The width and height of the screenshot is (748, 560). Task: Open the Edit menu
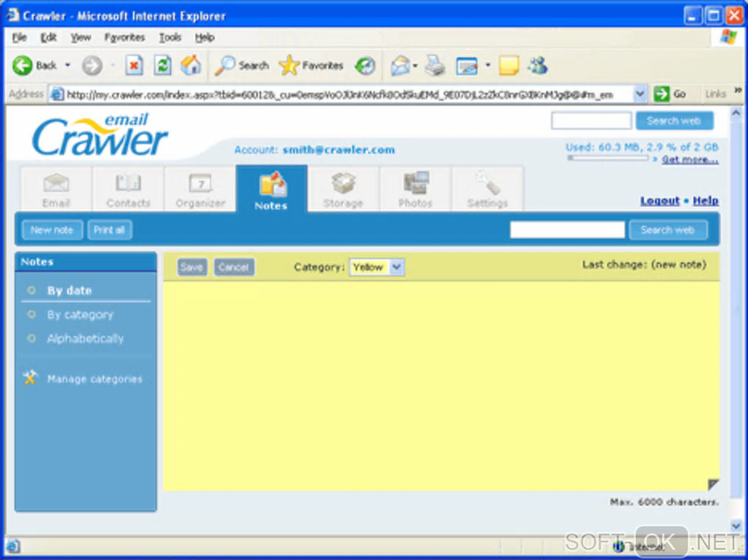(48, 37)
